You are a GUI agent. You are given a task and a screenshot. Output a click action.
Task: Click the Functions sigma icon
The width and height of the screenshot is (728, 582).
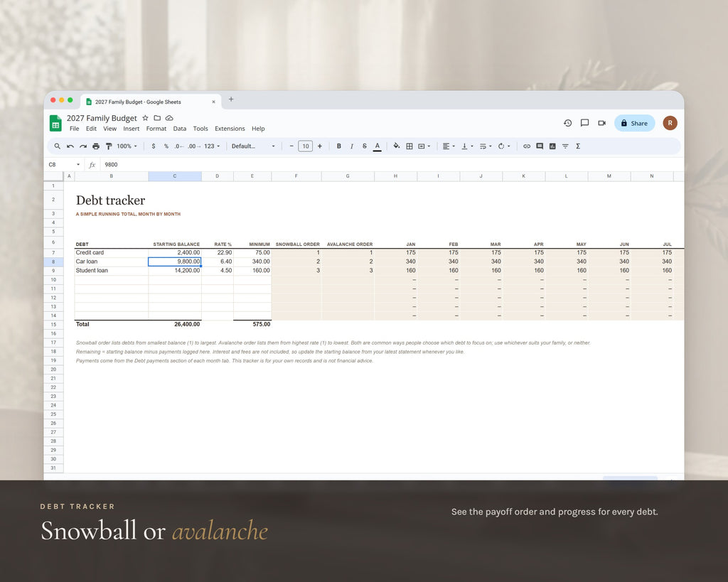coord(578,146)
